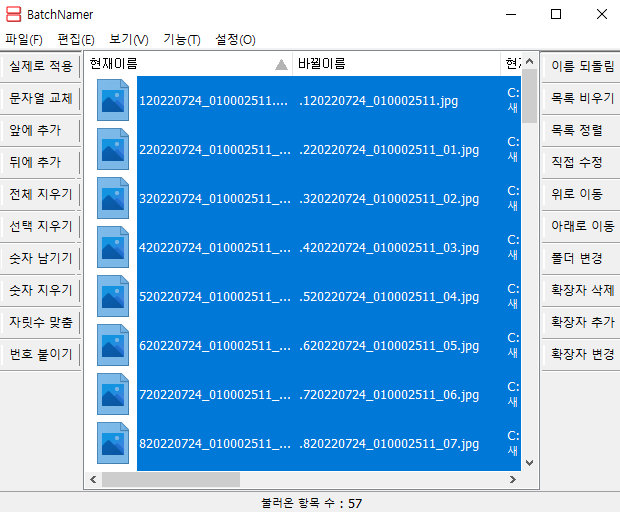Click image icon of 720220724_010002511 row

(x=113, y=394)
